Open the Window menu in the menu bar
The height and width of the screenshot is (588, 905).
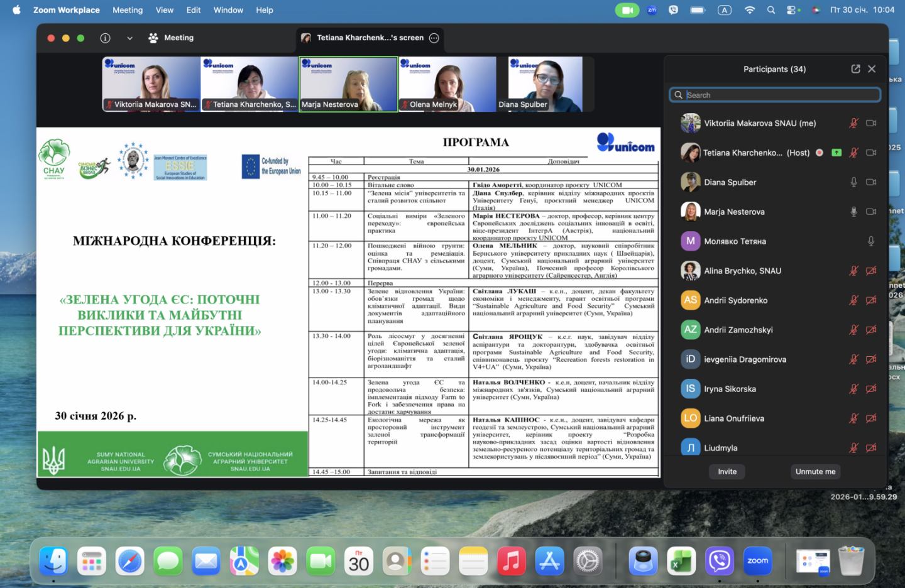click(228, 10)
